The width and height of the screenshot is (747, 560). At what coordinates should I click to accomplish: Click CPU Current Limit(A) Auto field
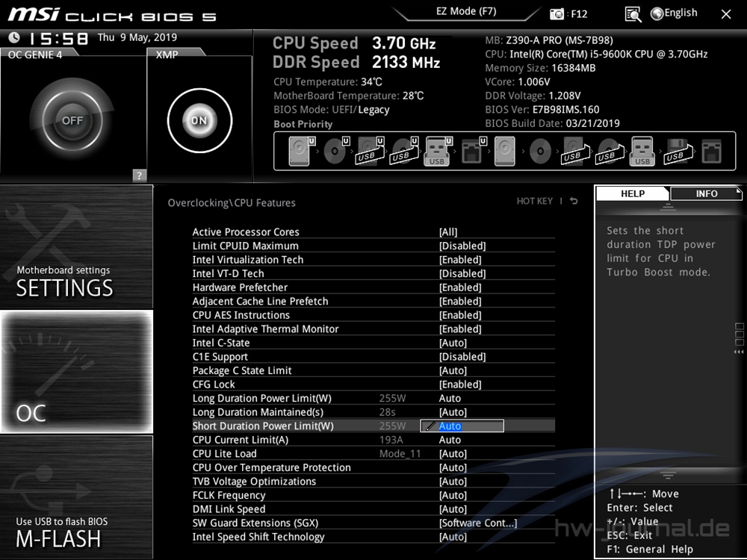tap(450, 440)
